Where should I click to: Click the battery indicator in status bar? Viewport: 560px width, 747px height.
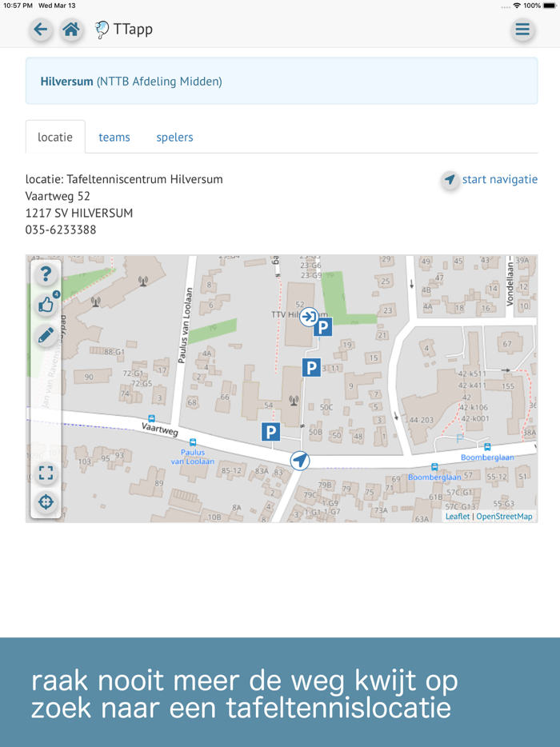[x=550, y=6]
